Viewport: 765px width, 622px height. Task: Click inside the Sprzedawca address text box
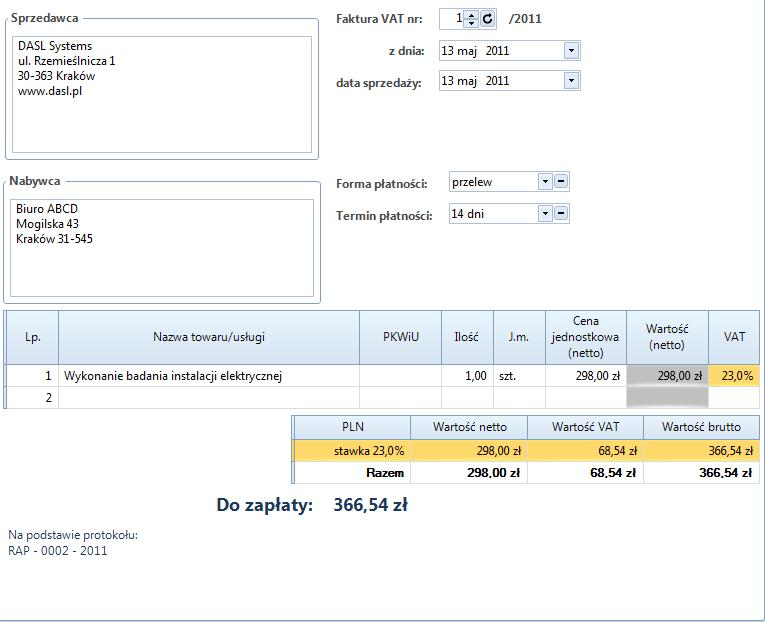[x=162, y=95]
